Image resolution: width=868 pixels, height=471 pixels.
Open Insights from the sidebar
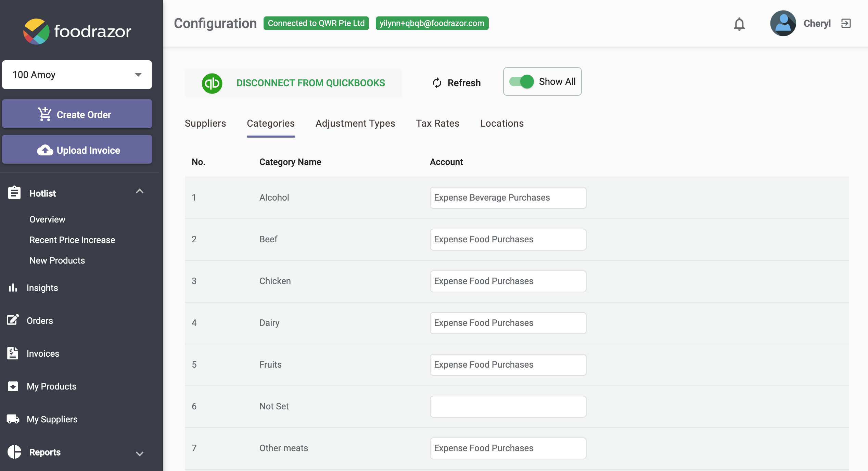[42, 288]
